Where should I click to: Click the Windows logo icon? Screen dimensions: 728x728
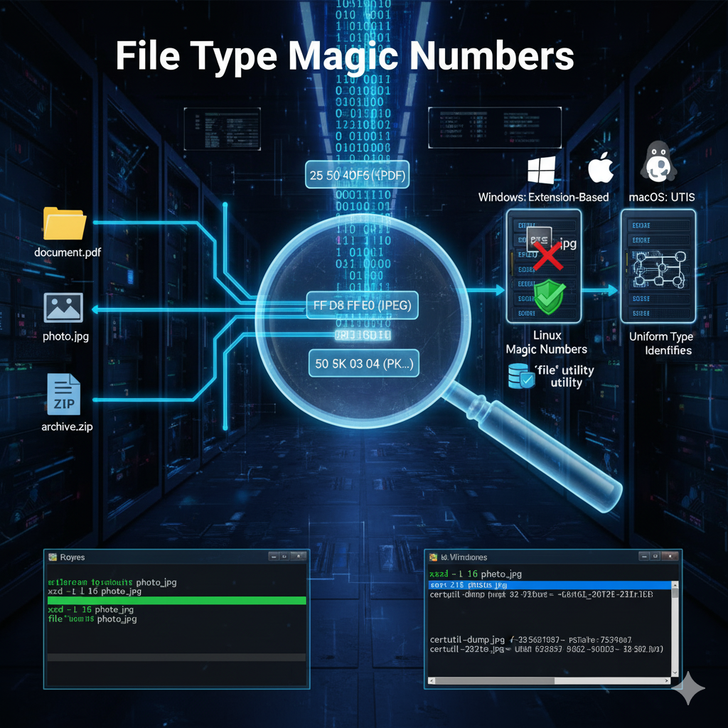[543, 172]
